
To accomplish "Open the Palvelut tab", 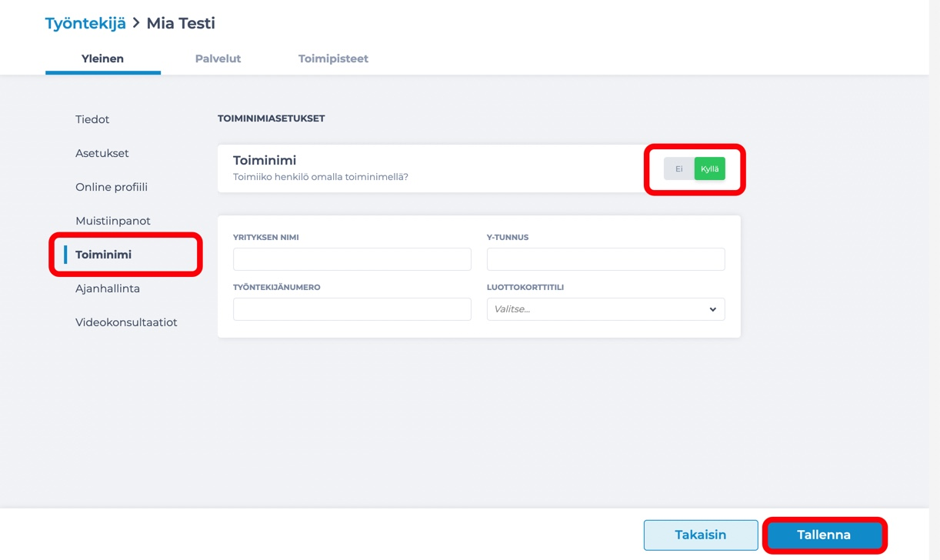I will [x=218, y=58].
